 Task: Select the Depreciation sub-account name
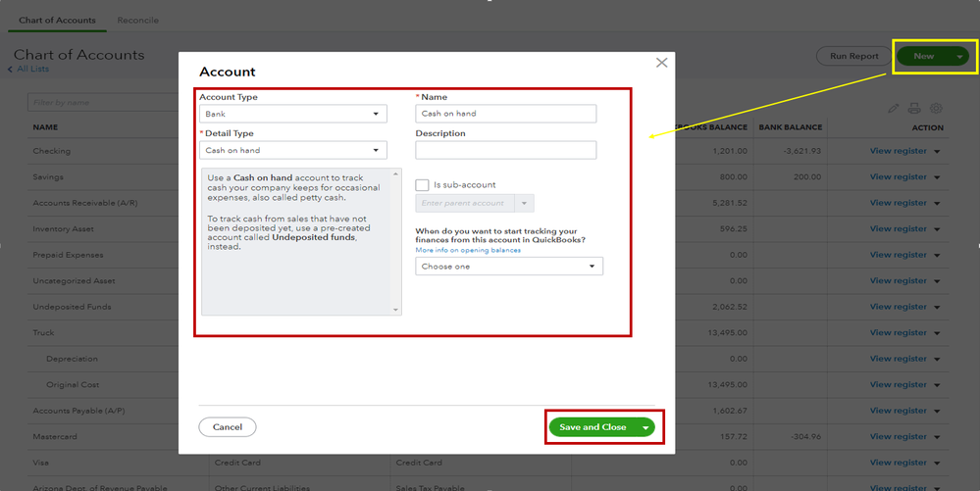click(x=72, y=360)
